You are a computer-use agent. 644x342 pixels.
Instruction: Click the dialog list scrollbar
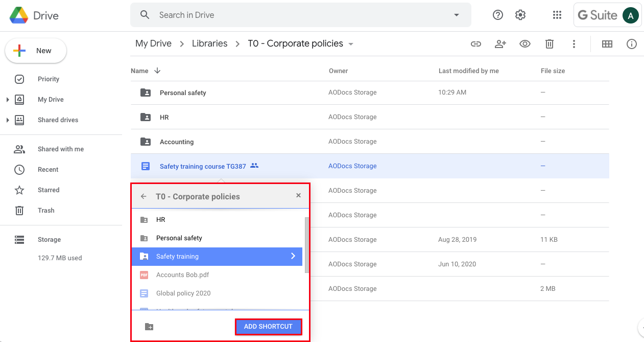(x=306, y=245)
